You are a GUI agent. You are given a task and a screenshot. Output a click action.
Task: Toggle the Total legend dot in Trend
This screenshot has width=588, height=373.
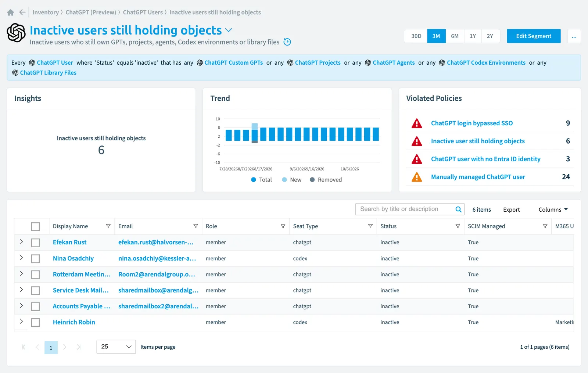tap(254, 180)
